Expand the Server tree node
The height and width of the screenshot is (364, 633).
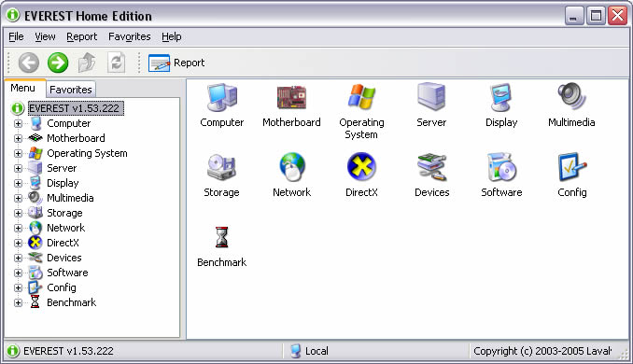coord(18,168)
